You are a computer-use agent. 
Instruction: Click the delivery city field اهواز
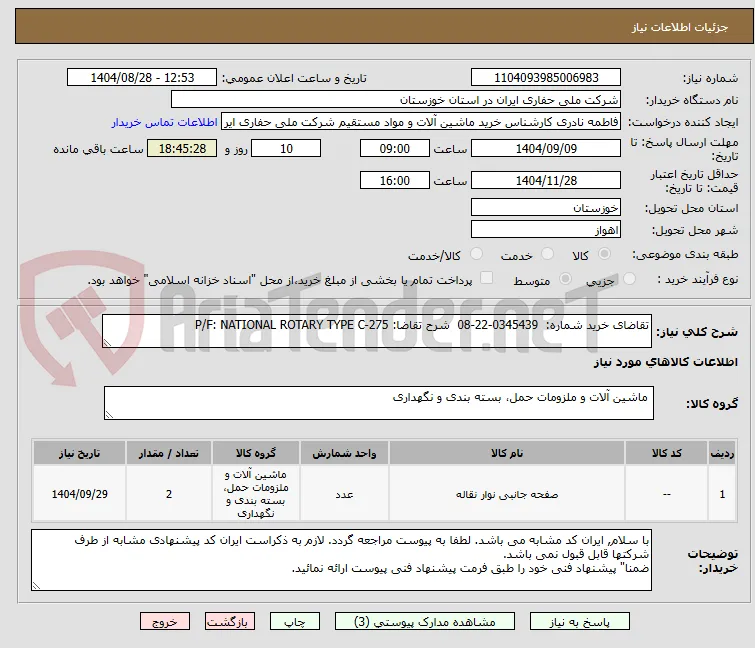tap(546, 230)
